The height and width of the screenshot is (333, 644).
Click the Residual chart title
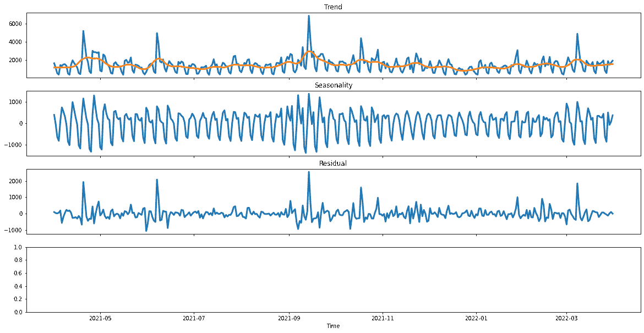tap(333, 163)
